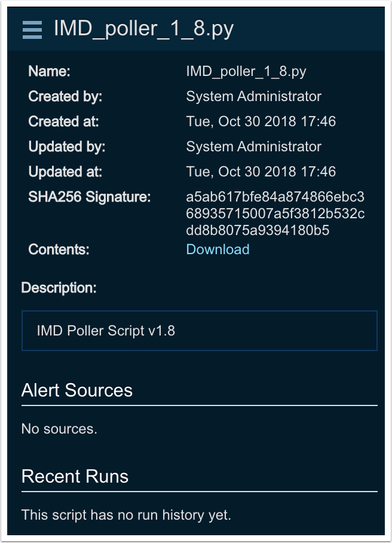Click the Alert Sources section heading
392x543 pixels.
tap(77, 391)
